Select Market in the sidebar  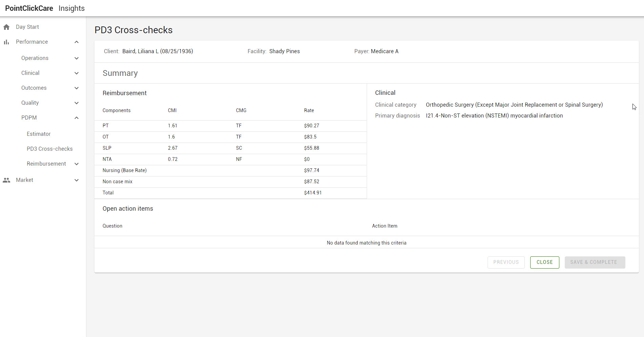point(24,180)
